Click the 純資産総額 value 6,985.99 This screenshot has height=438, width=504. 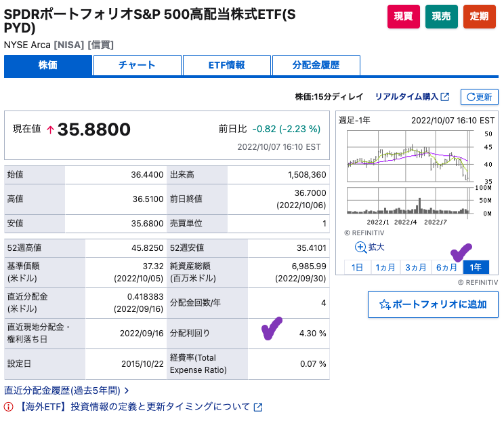coord(309,266)
